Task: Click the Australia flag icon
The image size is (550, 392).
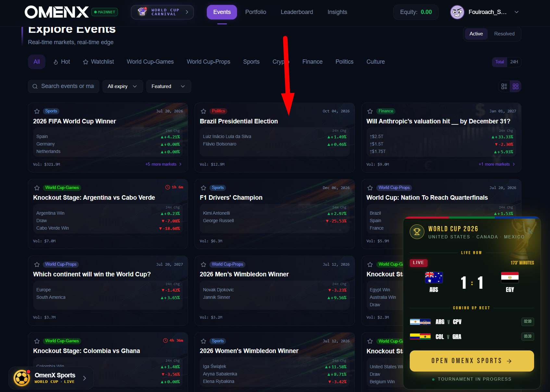Action: 434,277
